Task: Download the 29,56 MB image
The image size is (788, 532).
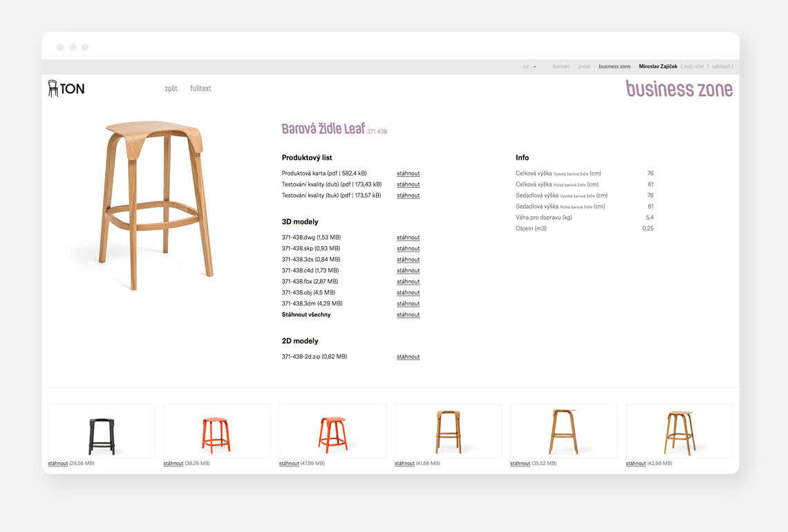Action: (x=58, y=464)
